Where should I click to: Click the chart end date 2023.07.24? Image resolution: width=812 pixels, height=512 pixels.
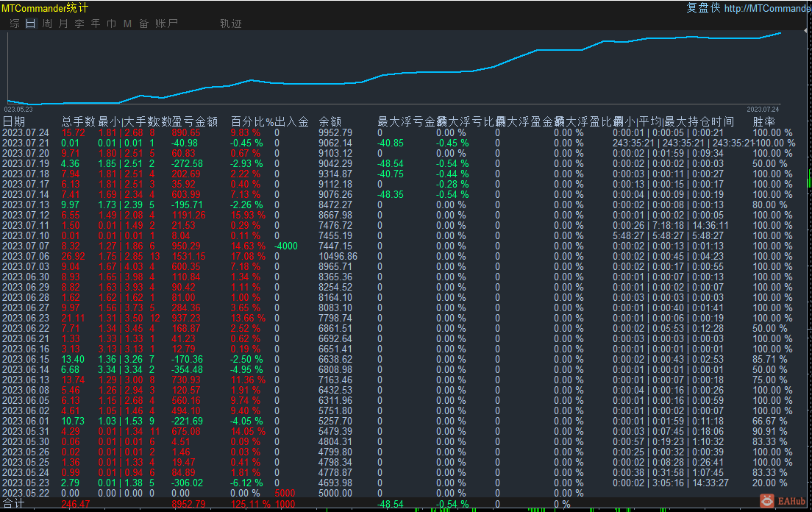pyautogui.click(x=763, y=109)
